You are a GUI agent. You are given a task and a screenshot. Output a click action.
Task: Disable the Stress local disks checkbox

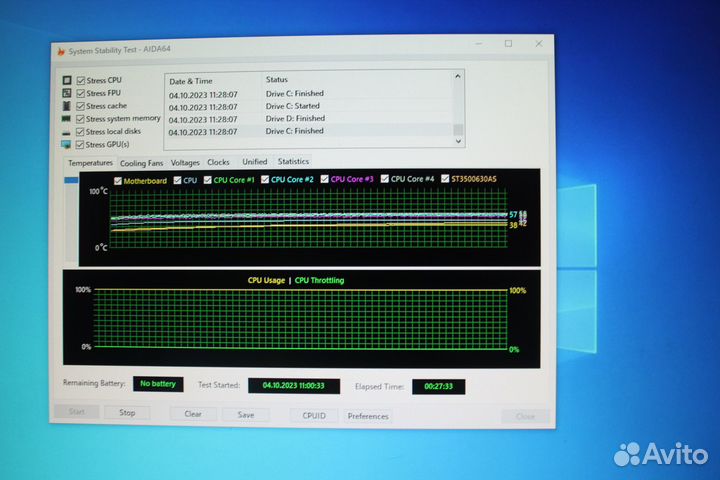point(80,132)
